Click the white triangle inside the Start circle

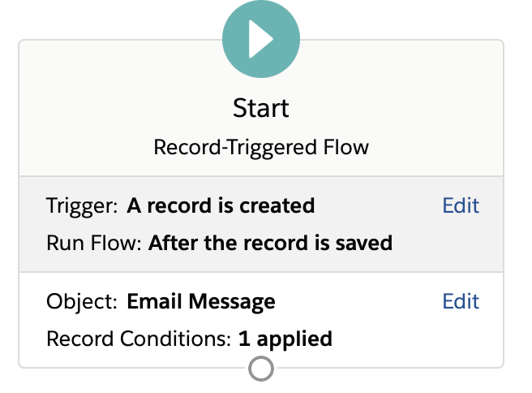262,39
